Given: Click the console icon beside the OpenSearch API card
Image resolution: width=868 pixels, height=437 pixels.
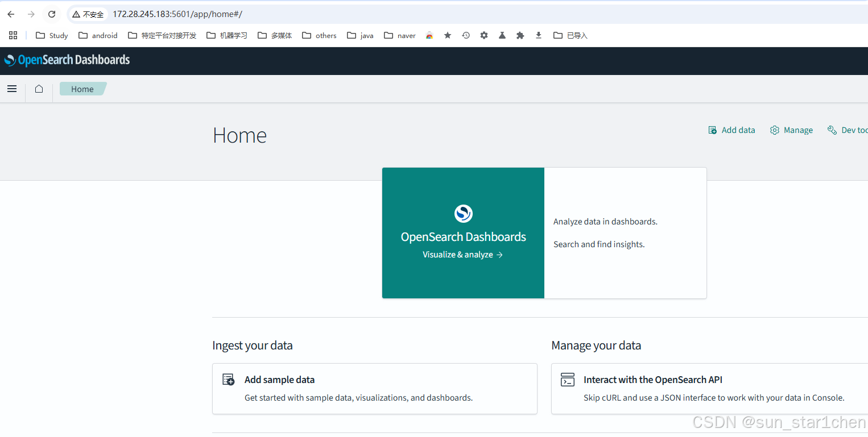Looking at the screenshot, I should click(x=568, y=380).
